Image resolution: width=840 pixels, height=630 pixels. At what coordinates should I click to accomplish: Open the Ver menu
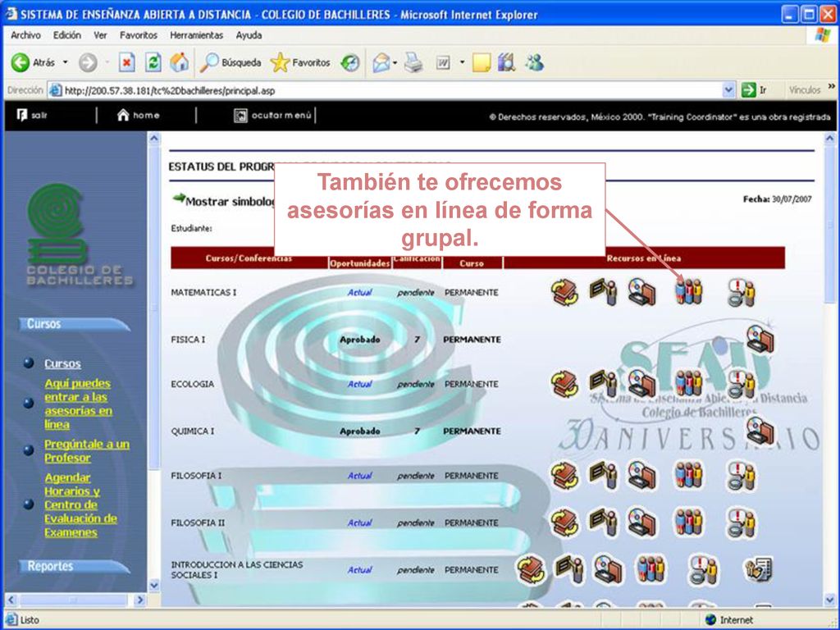pyautogui.click(x=100, y=35)
